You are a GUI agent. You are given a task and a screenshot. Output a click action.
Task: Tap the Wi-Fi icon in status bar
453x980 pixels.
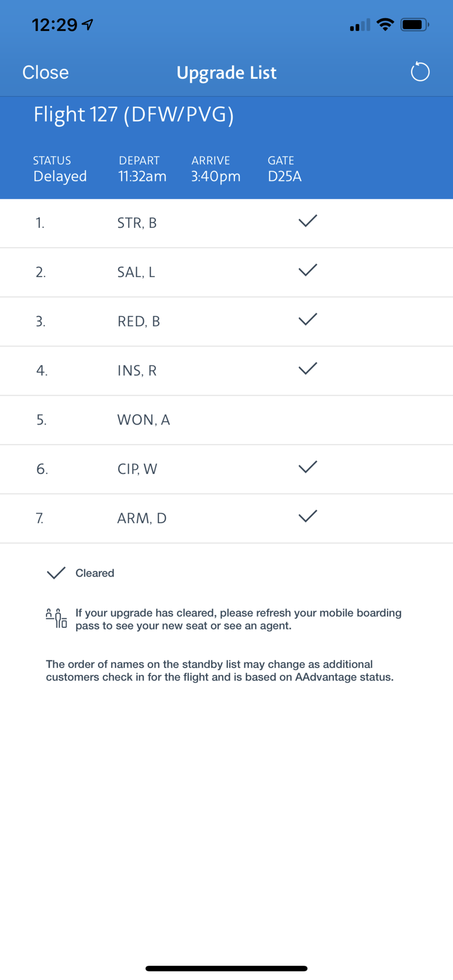click(x=385, y=24)
